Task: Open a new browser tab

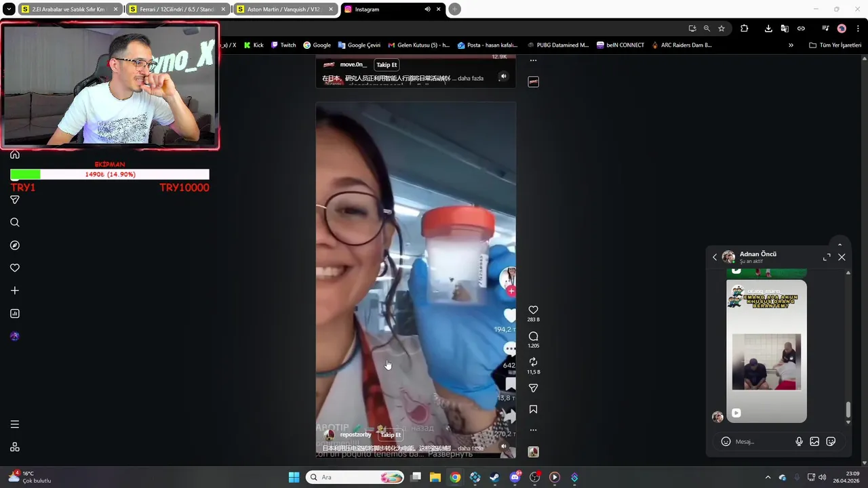Action: coord(454,9)
